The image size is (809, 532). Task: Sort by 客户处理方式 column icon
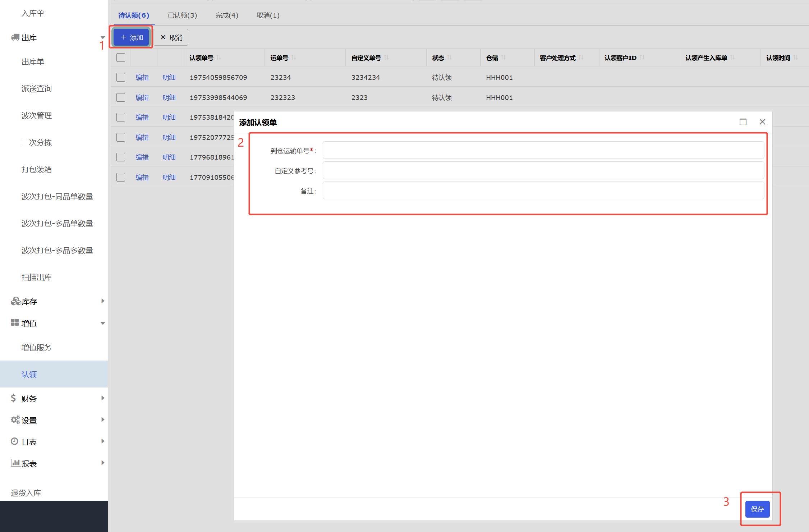click(x=581, y=58)
